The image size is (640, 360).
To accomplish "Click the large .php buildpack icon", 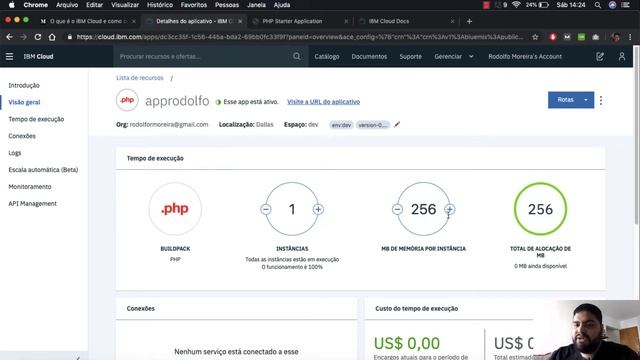I will coord(175,209).
